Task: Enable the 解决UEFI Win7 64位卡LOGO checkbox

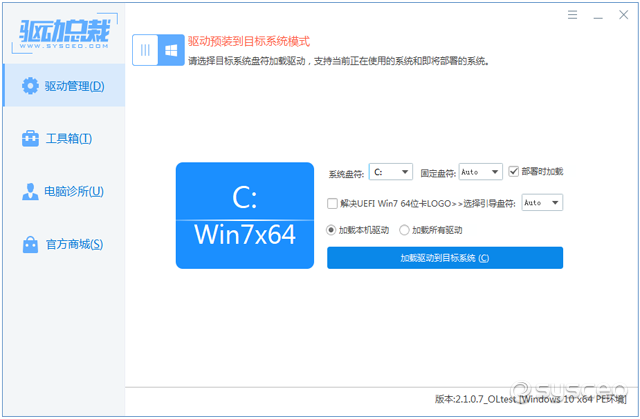Action: 332,203
